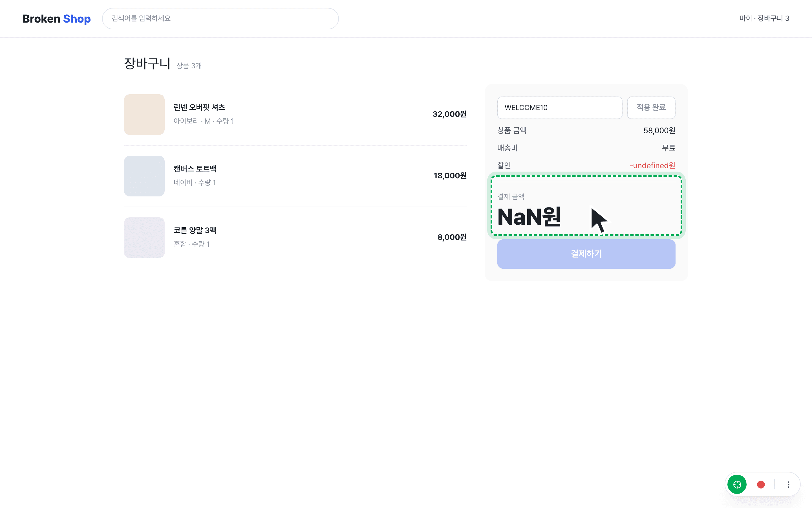Click the -undefined원 discount value

(652, 165)
